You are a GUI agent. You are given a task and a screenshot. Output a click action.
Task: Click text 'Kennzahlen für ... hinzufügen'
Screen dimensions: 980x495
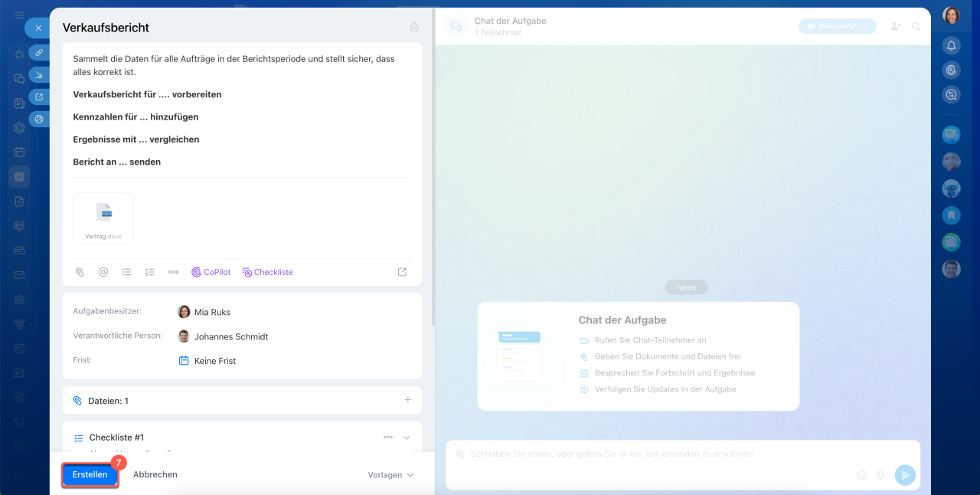136,117
